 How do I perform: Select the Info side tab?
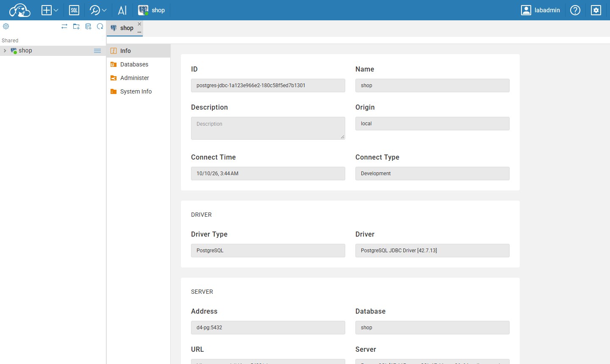(139, 51)
